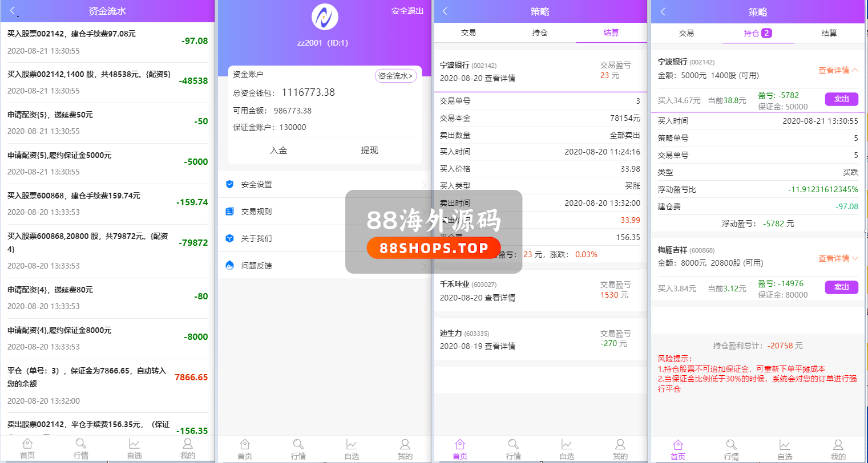Tap 首页 home icon in 结算 panel
The width and height of the screenshot is (868, 463).
coord(460,445)
